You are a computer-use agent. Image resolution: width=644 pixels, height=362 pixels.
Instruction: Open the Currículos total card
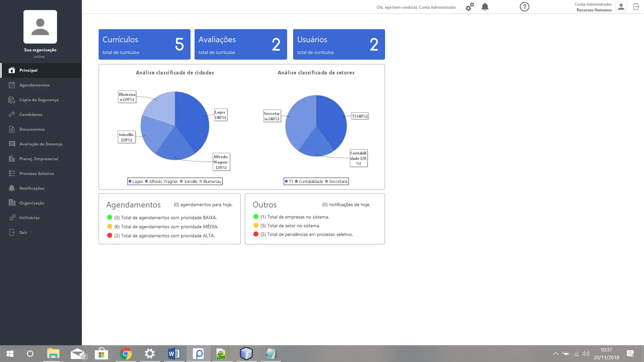pos(145,44)
